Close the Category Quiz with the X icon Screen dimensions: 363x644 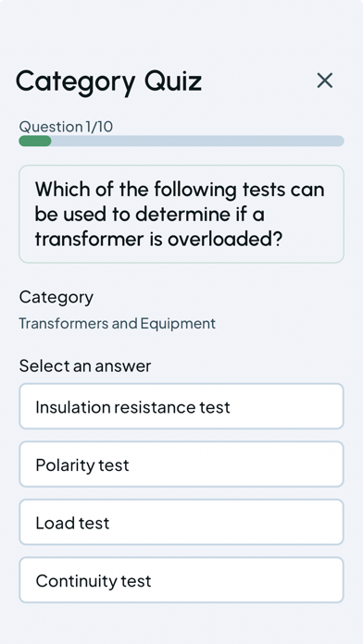pyautogui.click(x=325, y=80)
